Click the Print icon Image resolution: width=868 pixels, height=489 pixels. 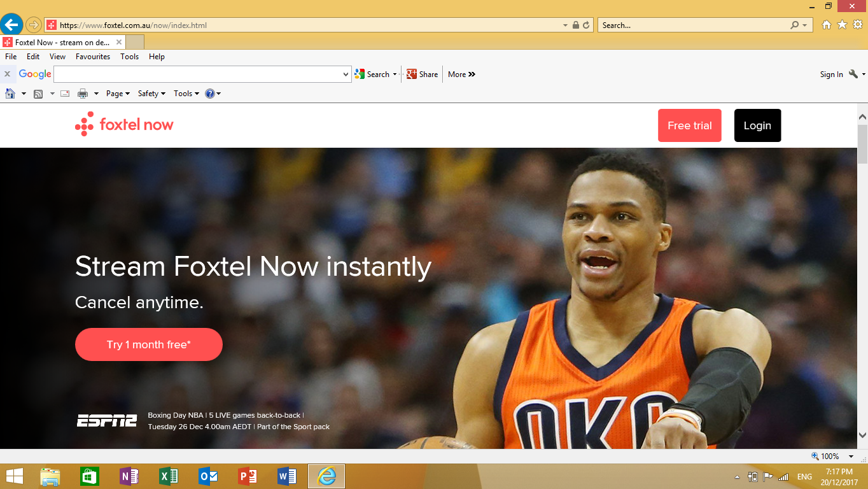82,93
